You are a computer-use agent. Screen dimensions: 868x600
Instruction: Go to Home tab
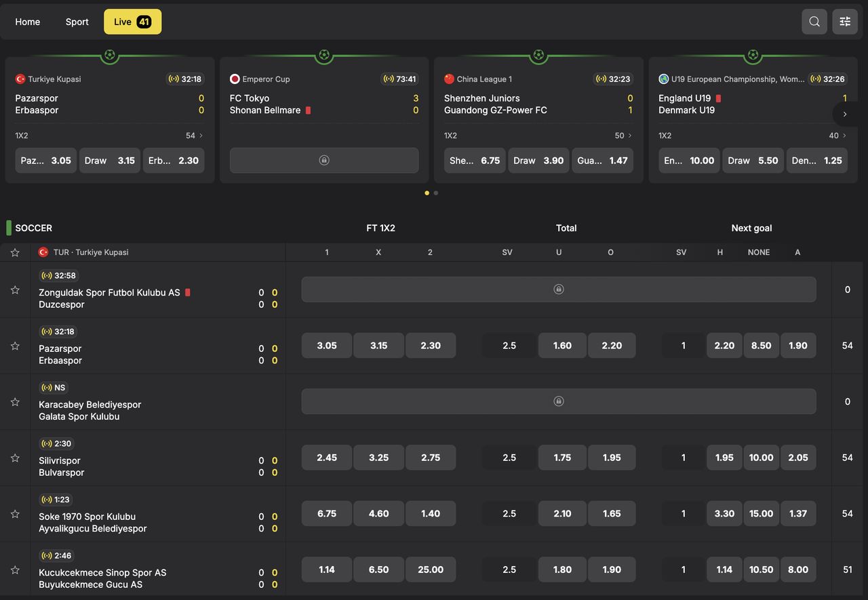coord(28,22)
